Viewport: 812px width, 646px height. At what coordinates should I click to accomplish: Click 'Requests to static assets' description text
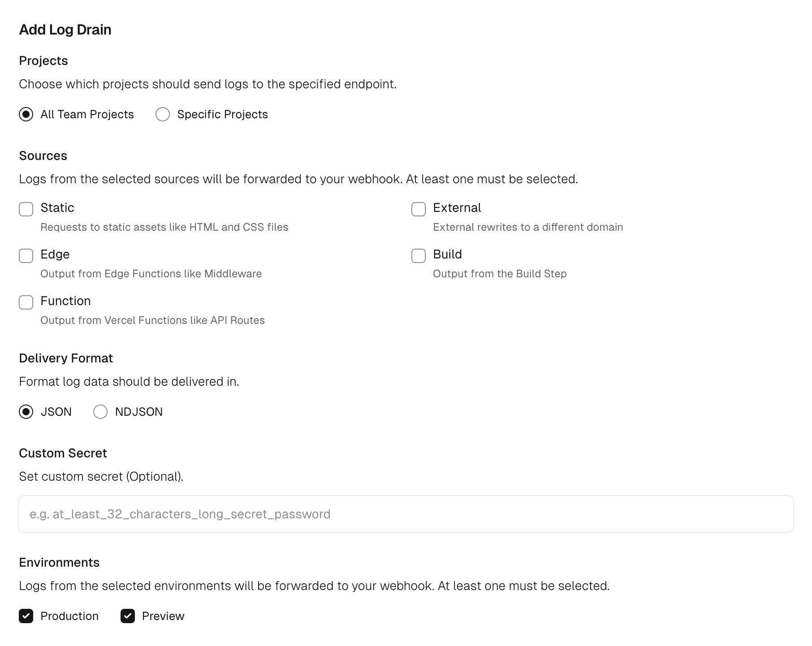(164, 227)
